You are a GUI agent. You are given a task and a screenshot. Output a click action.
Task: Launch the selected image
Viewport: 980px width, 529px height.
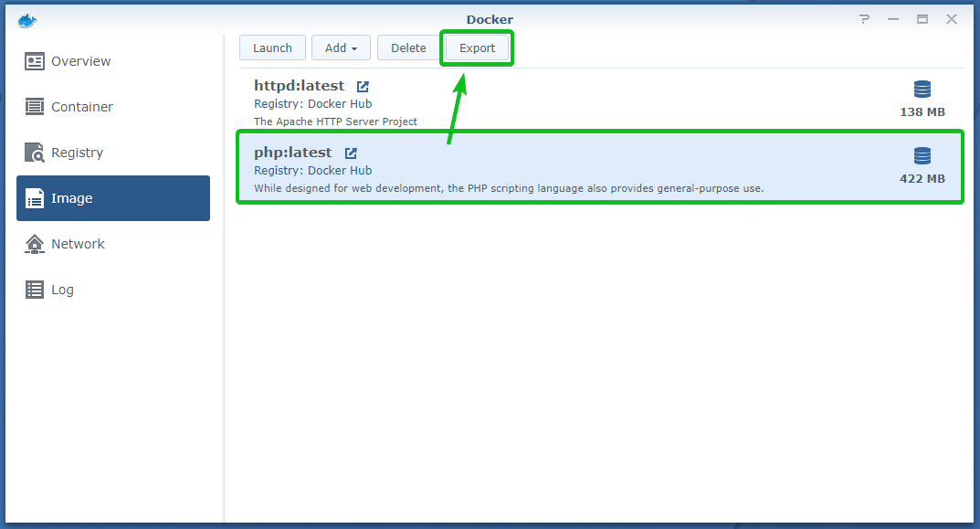272,48
